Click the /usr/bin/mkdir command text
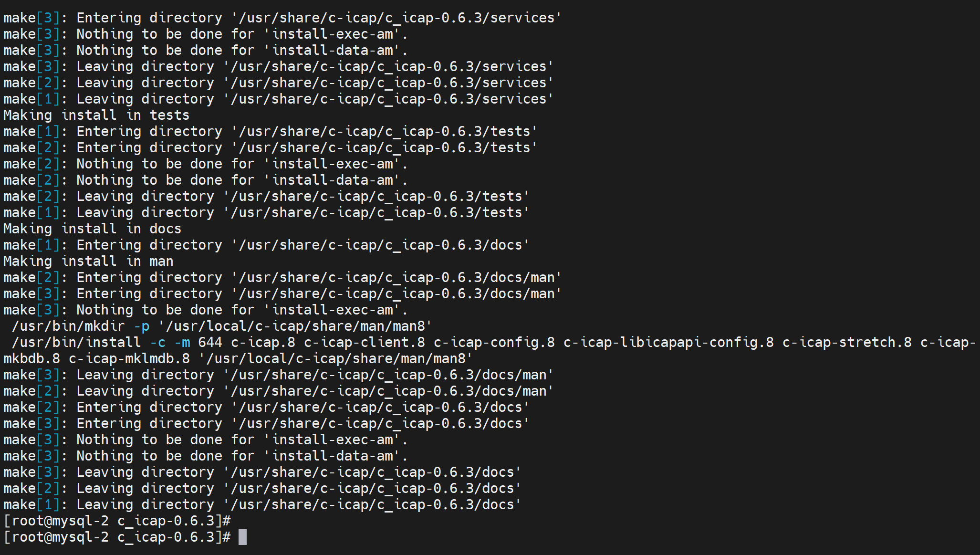This screenshot has width=980, height=555. pyautogui.click(x=68, y=326)
